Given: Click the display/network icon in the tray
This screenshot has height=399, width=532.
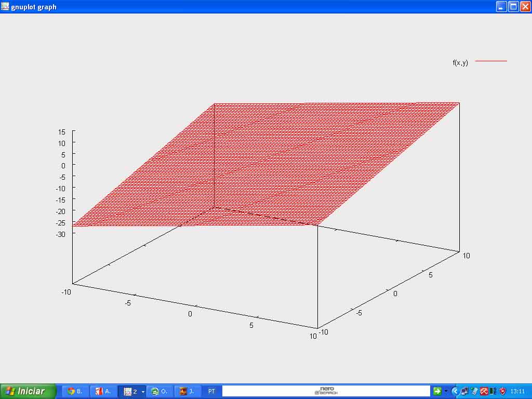Looking at the screenshot, I should [x=465, y=391].
